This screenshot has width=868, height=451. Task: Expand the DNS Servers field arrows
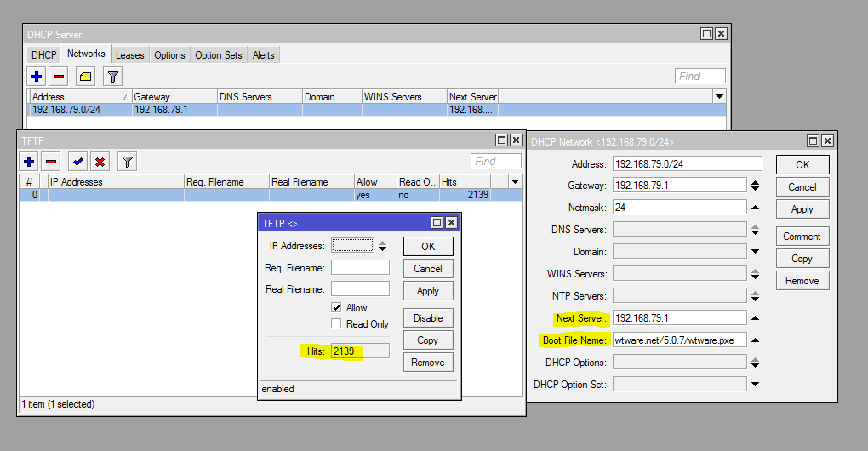(x=755, y=230)
